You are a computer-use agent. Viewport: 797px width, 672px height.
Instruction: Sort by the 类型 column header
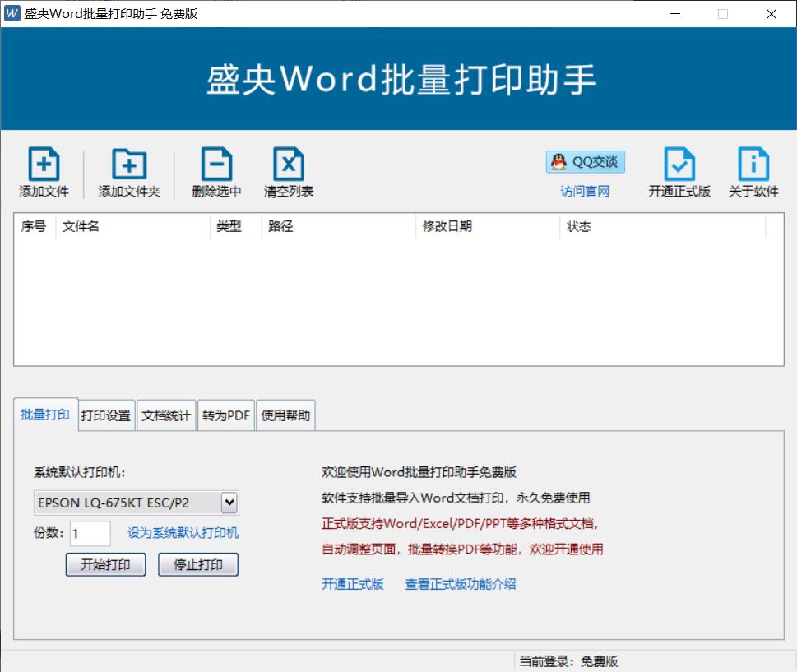click(x=236, y=226)
